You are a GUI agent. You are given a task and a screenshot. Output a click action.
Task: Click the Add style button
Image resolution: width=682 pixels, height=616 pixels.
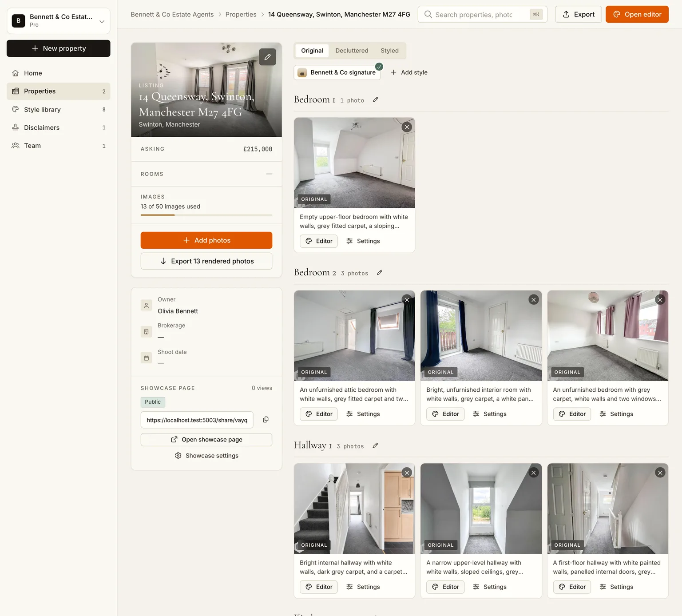pos(409,72)
